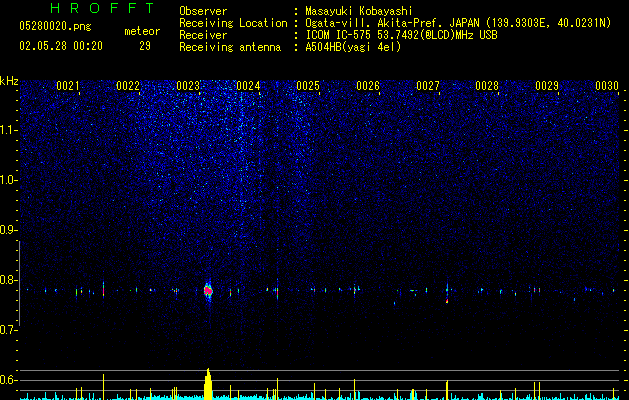Click the time marker 0025

(308, 86)
